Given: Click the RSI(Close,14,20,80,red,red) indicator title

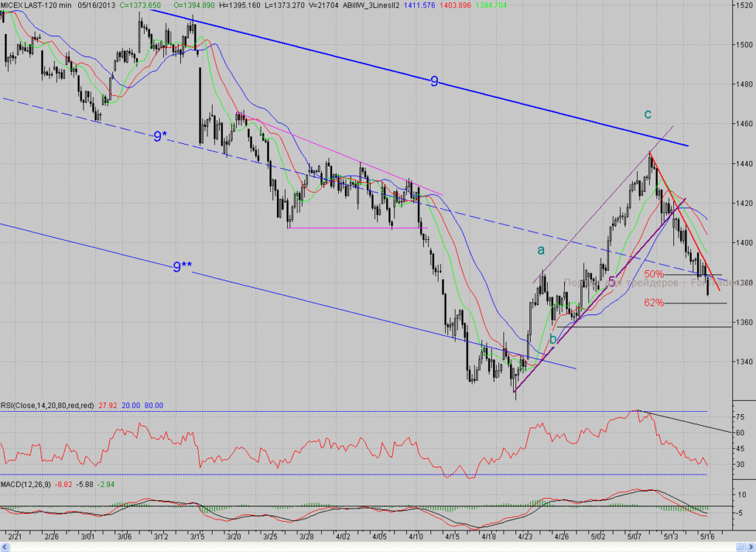Looking at the screenshot, I should (47, 406).
